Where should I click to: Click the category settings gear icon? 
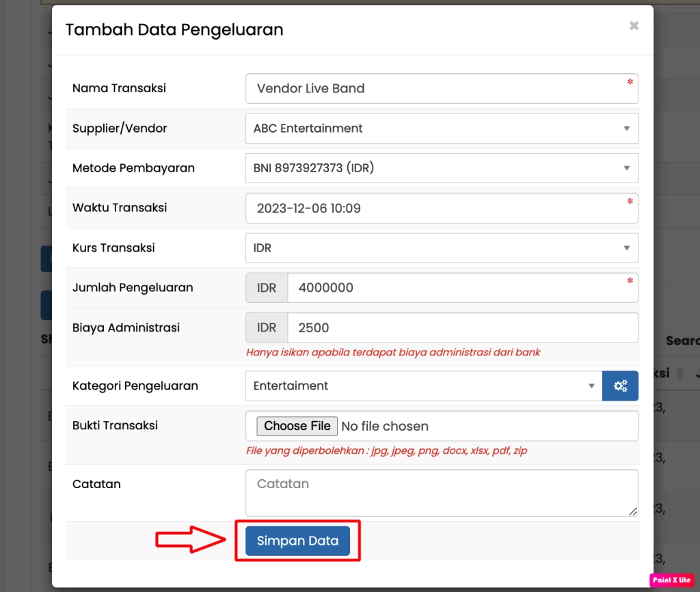click(x=620, y=386)
